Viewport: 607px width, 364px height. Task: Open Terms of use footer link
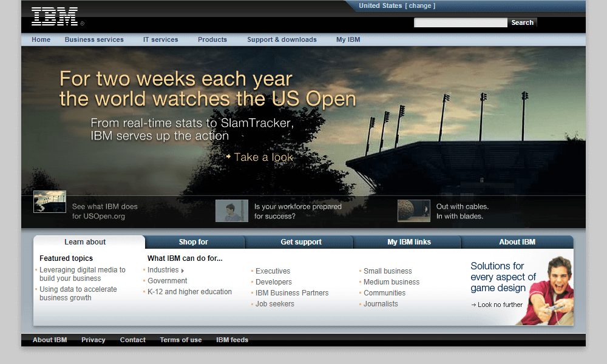[x=181, y=340]
